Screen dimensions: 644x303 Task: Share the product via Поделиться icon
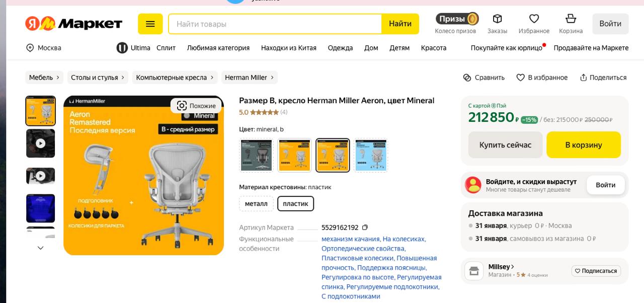coord(584,78)
